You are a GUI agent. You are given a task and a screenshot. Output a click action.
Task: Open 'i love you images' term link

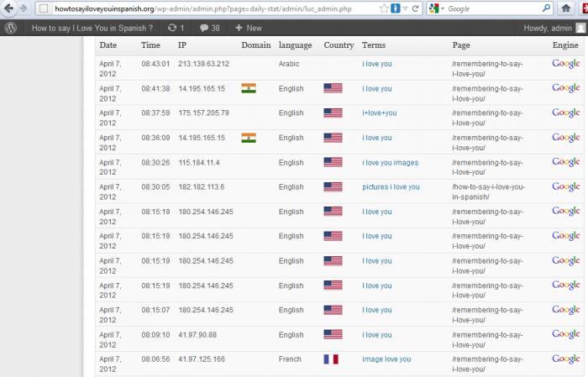tap(390, 163)
